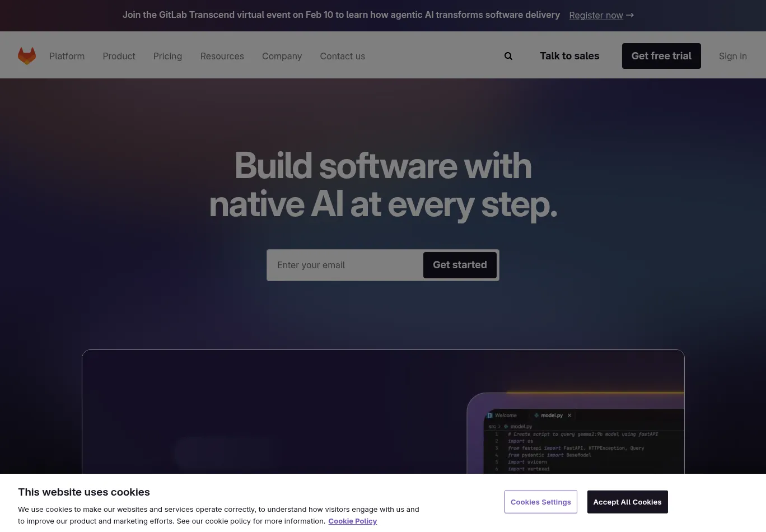Select the Pricing menu item
The height and width of the screenshot is (532, 766).
point(167,55)
